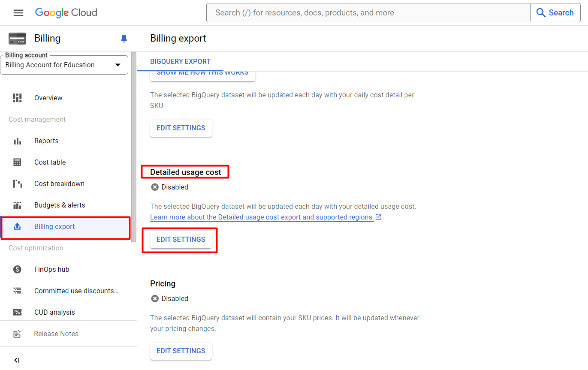
Task: Click the Release Notes document icon
Action: [x=17, y=334]
